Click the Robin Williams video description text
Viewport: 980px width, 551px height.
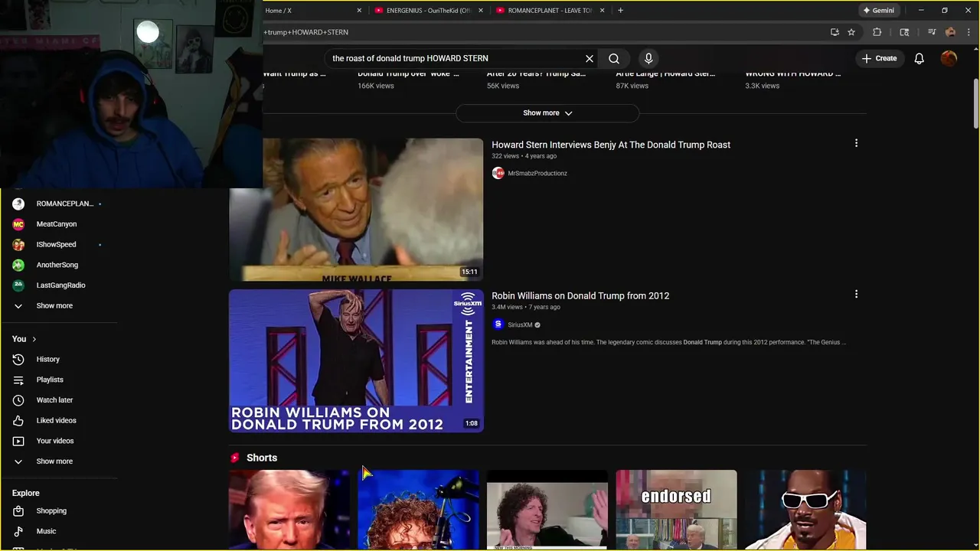tap(668, 342)
